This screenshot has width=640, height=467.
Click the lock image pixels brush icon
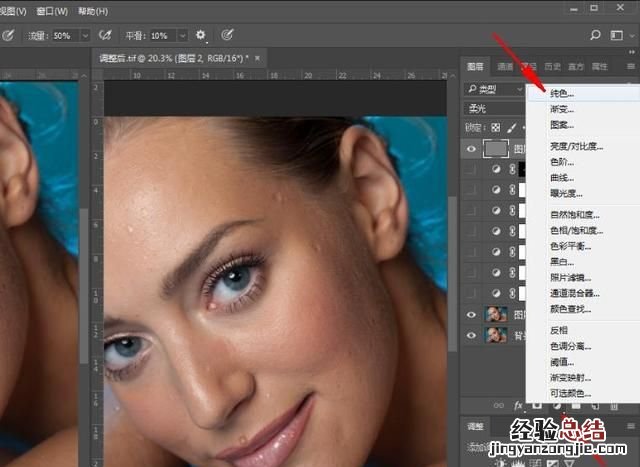[x=512, y=128]
